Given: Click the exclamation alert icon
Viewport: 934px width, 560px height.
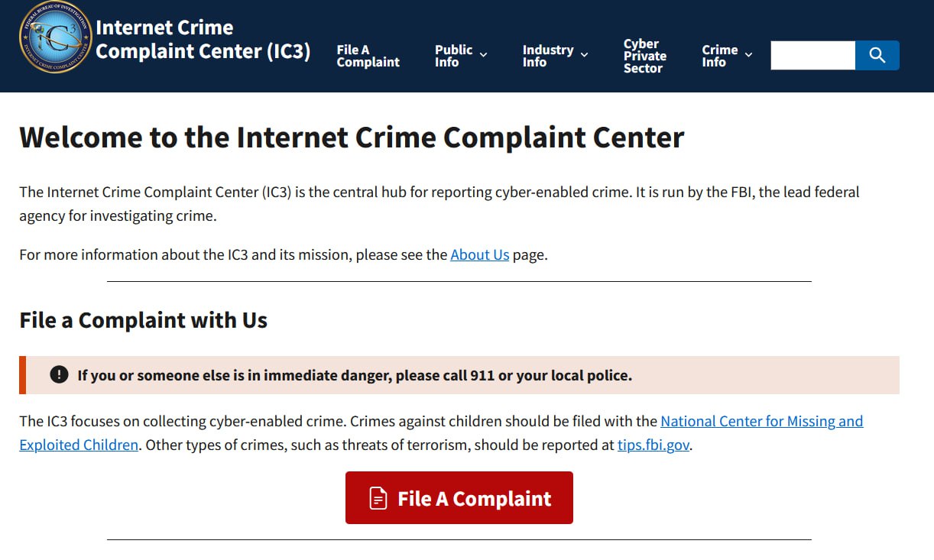Looking at the screenshot, I should (59, 374).
